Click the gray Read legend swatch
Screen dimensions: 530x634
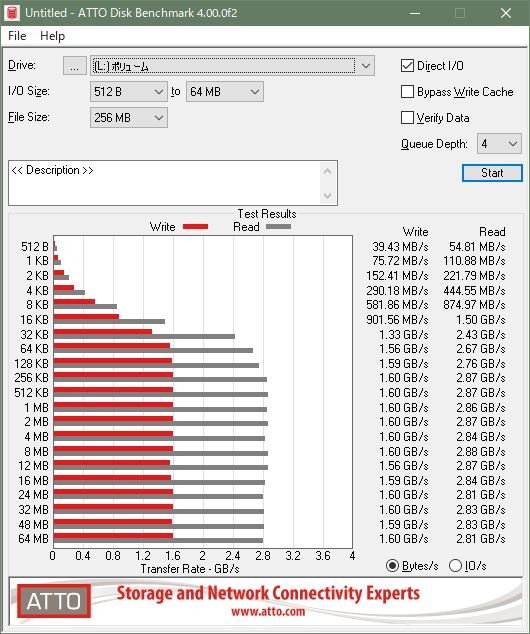coord(279,227)
